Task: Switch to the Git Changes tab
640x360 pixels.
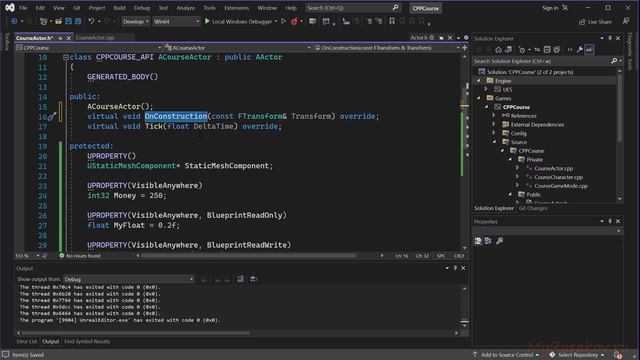Action: click(533, 208)
